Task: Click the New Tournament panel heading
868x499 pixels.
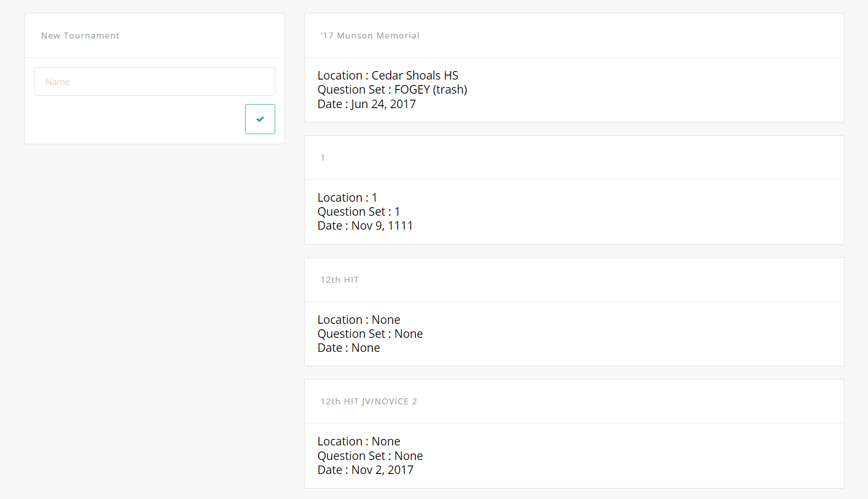Action: coord(80,36)
